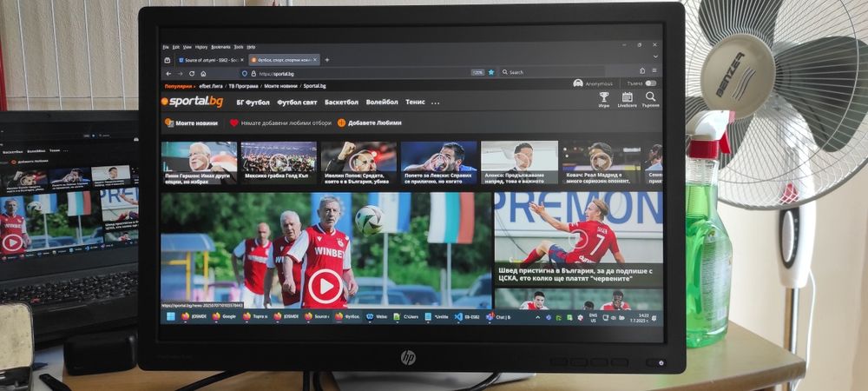868x391 pixels.
Task: Open the ТВ Програма link
Action: coord(244,86)
